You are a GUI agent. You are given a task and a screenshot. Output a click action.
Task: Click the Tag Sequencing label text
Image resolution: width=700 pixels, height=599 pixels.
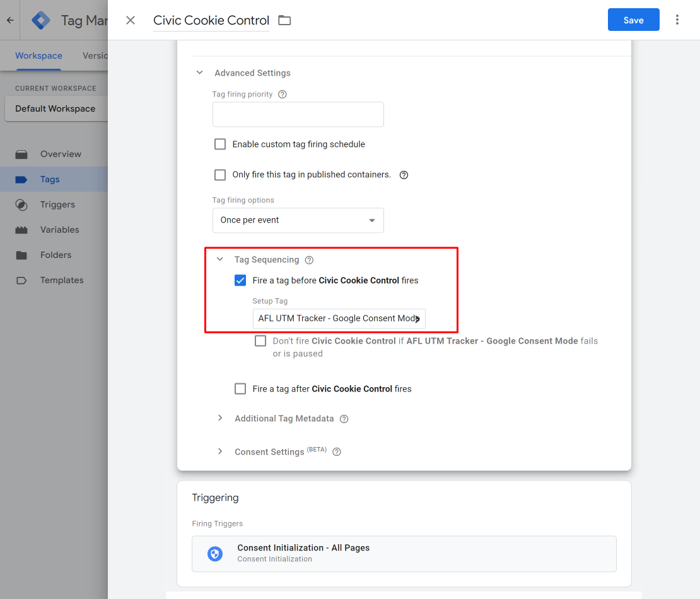(x=267, y=260)
